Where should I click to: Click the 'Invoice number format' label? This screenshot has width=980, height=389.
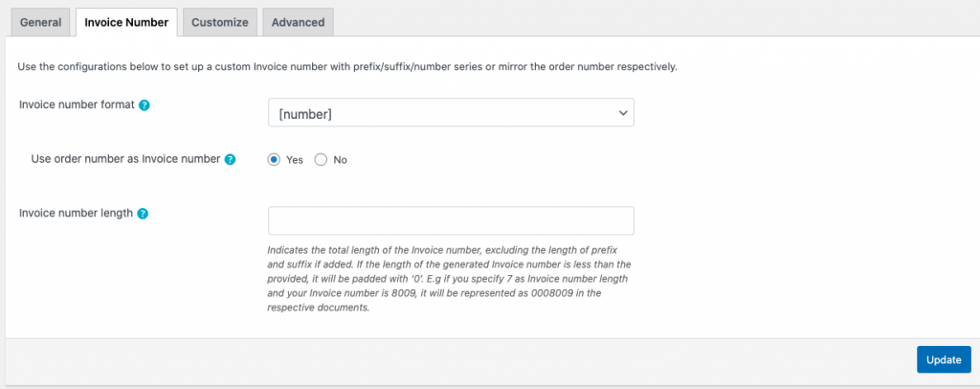77,104
